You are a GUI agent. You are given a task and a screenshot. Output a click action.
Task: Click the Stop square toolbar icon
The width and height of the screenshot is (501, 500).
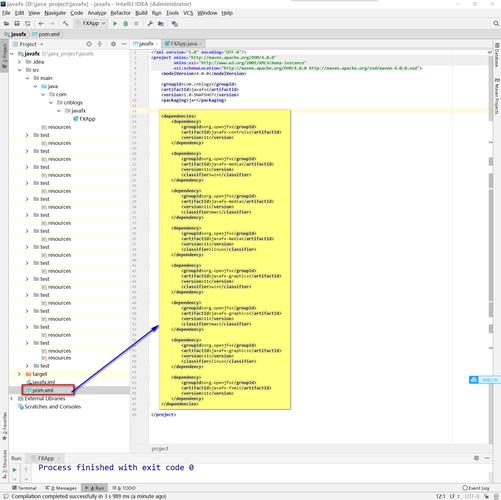coord(136,24)
